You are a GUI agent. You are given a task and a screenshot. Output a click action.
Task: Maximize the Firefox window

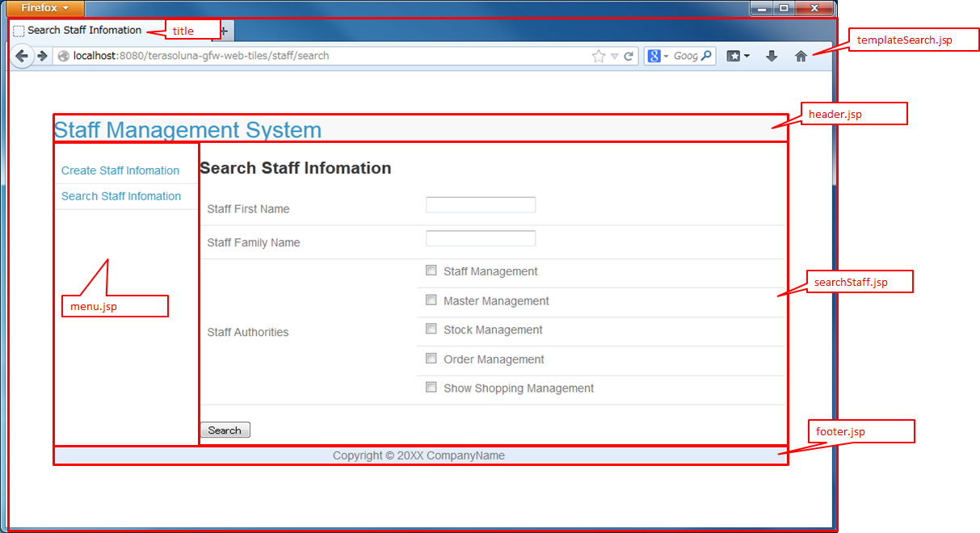[783, 8]
